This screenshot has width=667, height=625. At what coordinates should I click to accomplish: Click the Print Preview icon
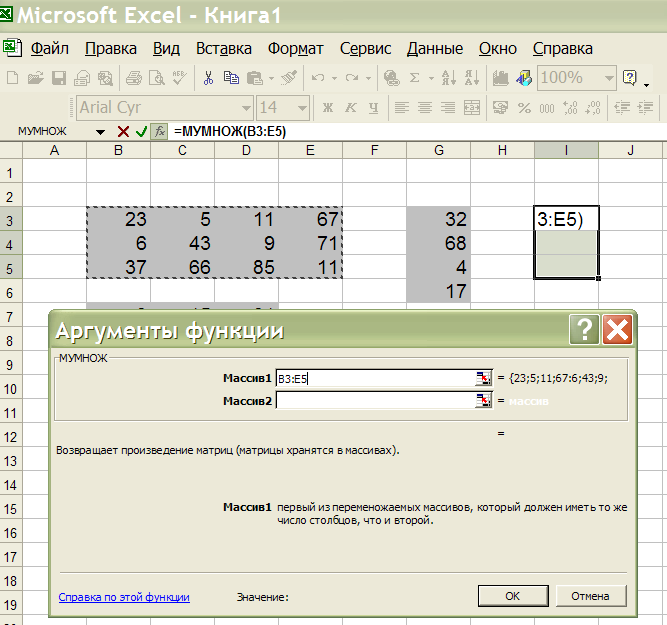157,78
